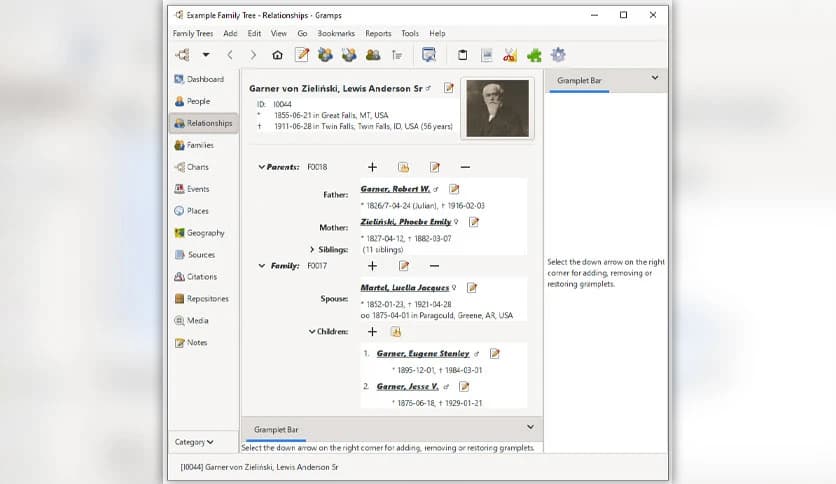Add new family with plus in Family row

(372, 265)
